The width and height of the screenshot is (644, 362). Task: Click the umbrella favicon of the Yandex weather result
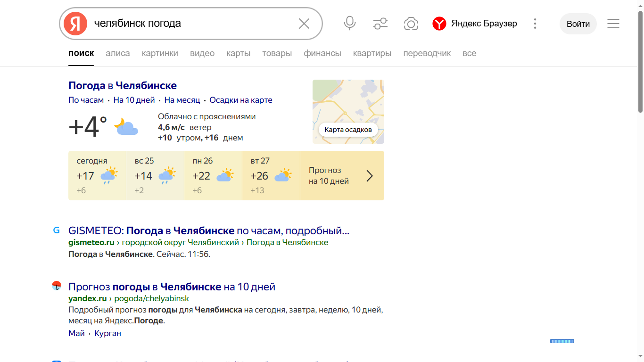(57, 286)
